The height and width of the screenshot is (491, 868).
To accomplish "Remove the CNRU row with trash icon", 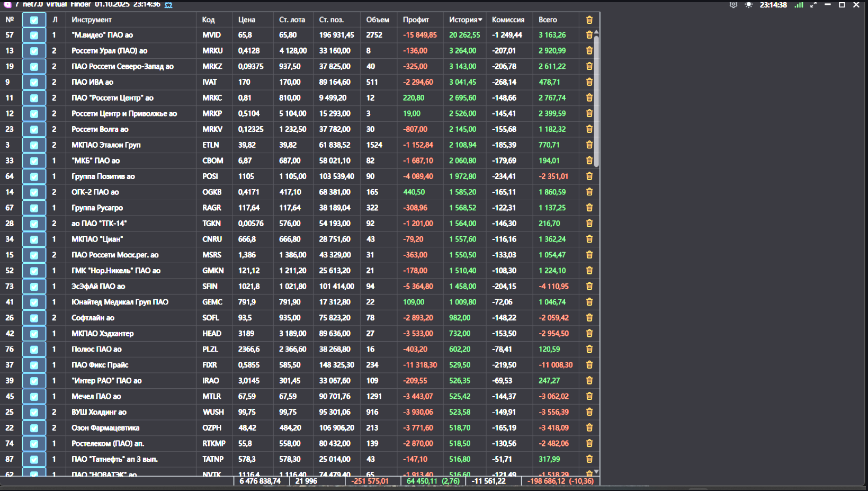I will 589,239.
